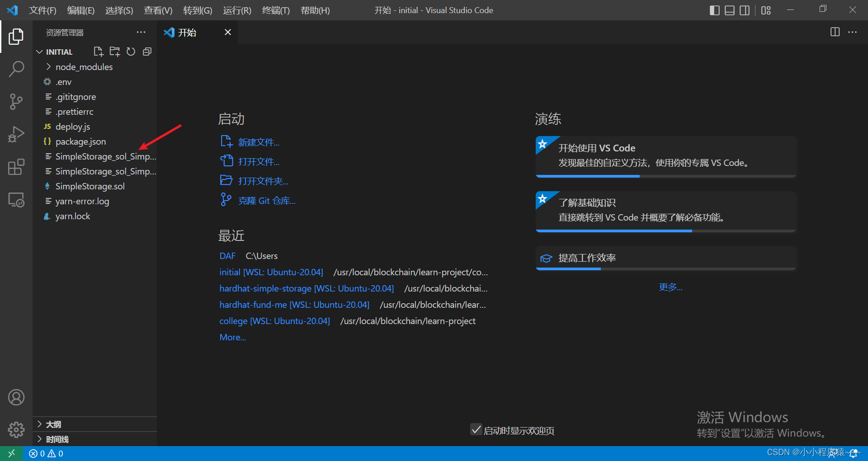Open the 运行(R) menu
This screenshot has width=868, height=461.
(x=237, y=10)
